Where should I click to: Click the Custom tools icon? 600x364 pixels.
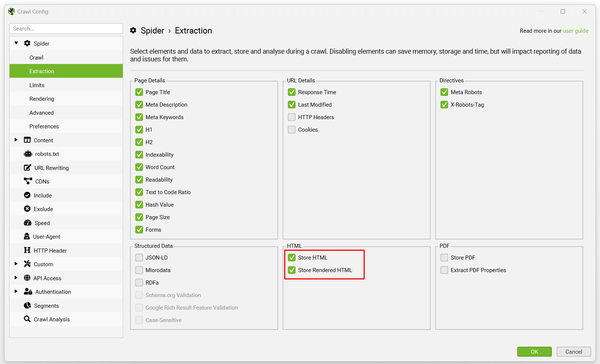point(27,264)
